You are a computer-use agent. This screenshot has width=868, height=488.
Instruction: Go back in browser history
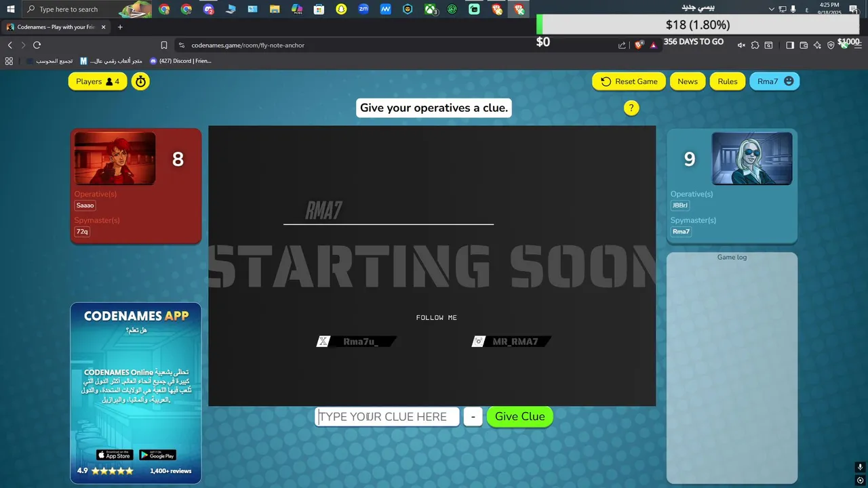pyautogui.click(x=9, y=45)
